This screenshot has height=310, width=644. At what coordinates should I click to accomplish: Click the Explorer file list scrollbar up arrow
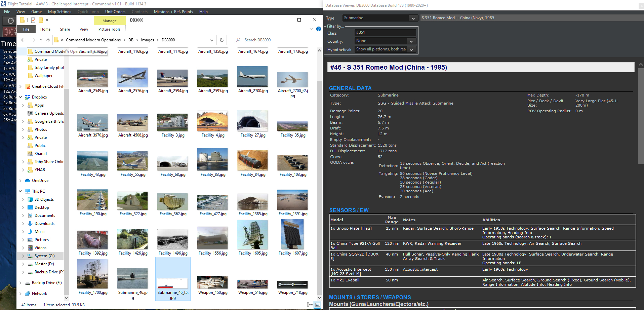319,51
